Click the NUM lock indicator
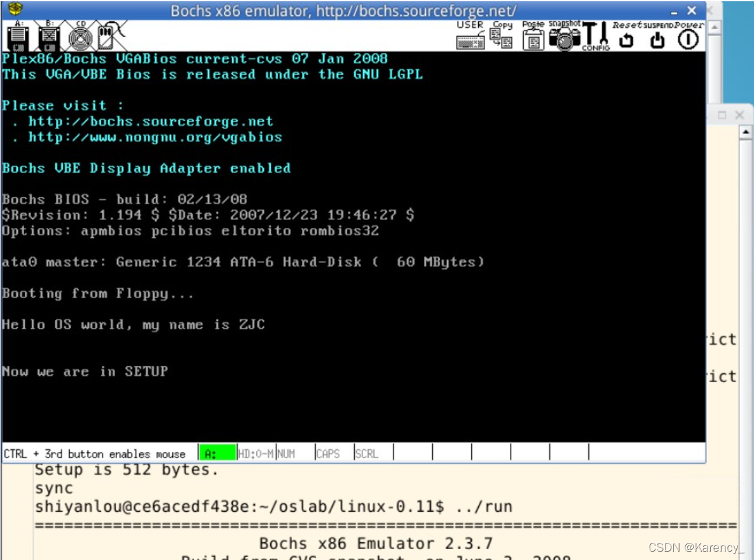Viewport: 754px width, 560px height. pyautogui.click(x=286, y=453)
